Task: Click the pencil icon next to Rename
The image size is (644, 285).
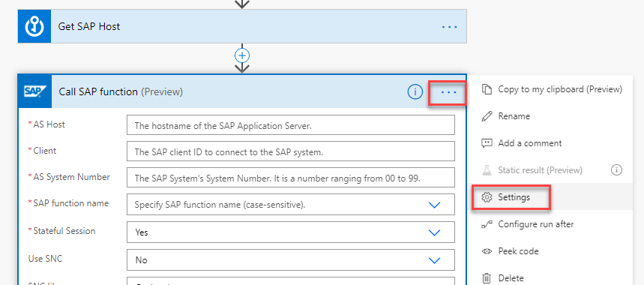Action: [487, 116]
